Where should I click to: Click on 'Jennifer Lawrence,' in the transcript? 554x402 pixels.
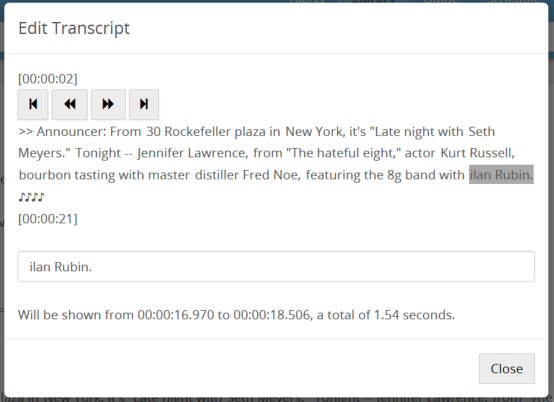pos(193,153)
